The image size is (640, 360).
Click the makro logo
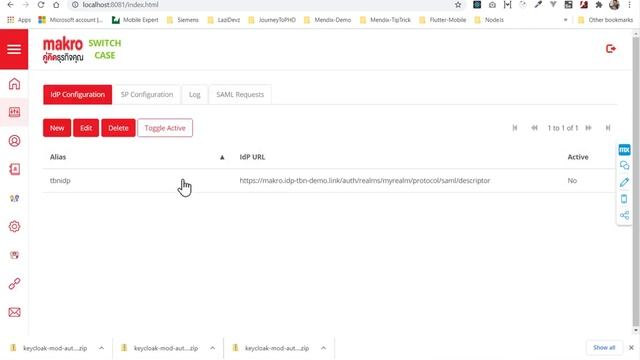(63, 50)
